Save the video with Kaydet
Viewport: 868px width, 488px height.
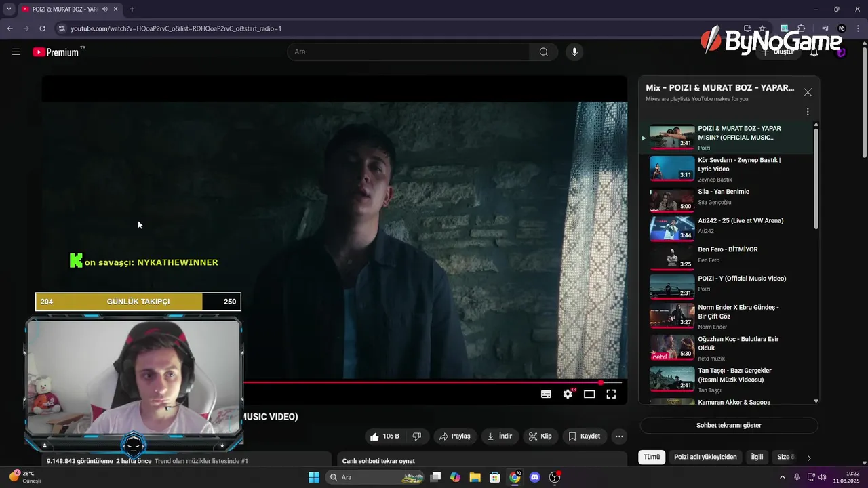(585, 436)
